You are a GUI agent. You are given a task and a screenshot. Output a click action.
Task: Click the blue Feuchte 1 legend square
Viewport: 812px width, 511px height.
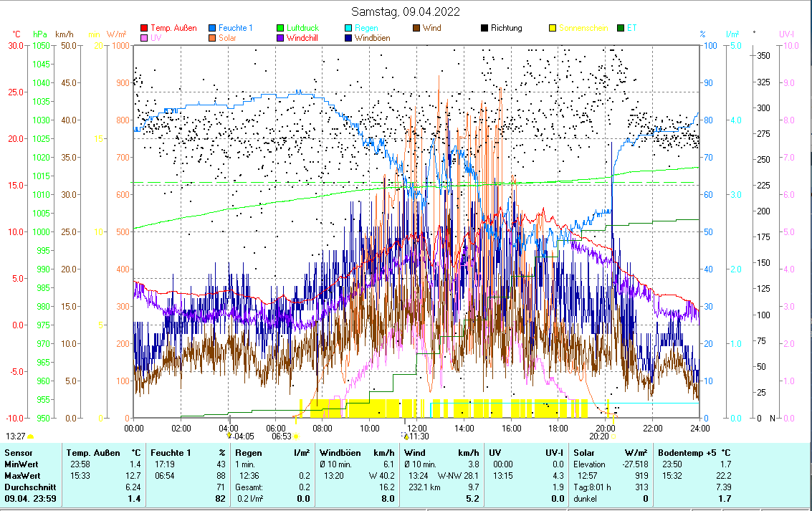pos(212,28)
